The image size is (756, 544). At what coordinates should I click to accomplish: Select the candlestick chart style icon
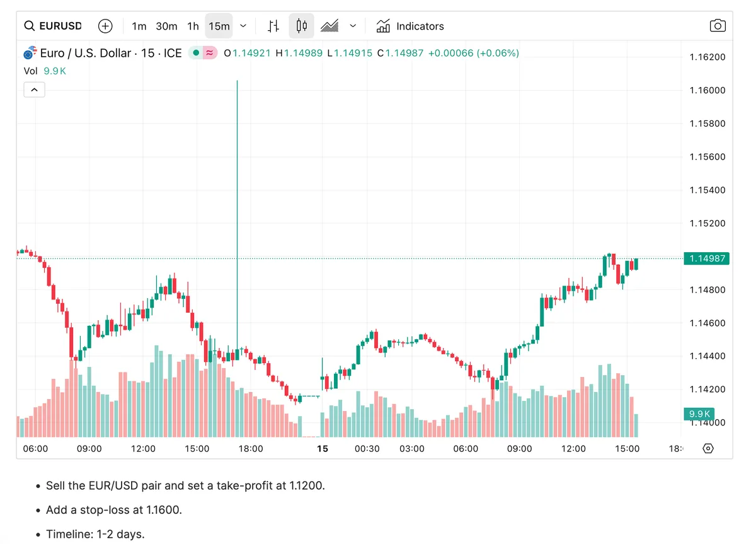tap(301, 26)
